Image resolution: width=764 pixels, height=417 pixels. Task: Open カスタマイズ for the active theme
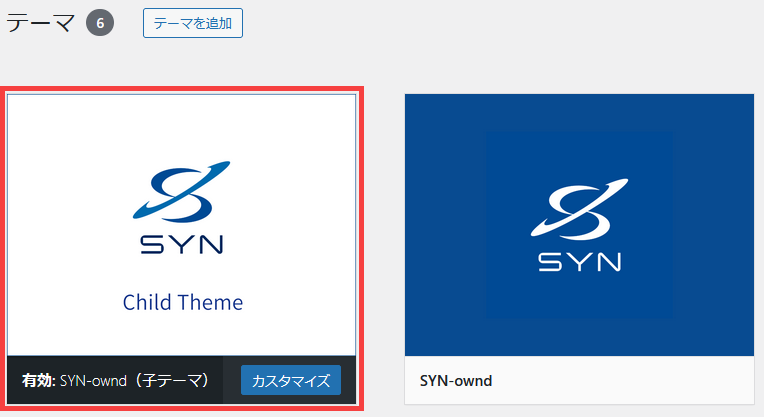[291, 380]
